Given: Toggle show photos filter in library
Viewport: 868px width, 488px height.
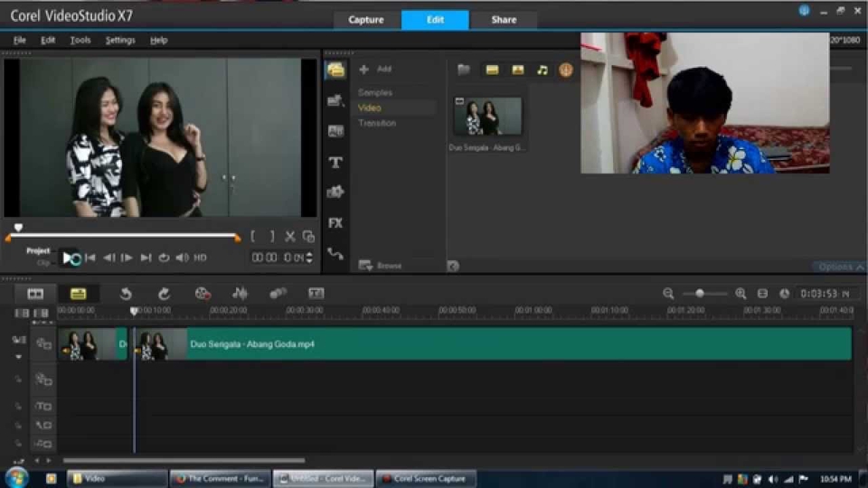Looking at the screenshot, I should (x=517, y=70).
